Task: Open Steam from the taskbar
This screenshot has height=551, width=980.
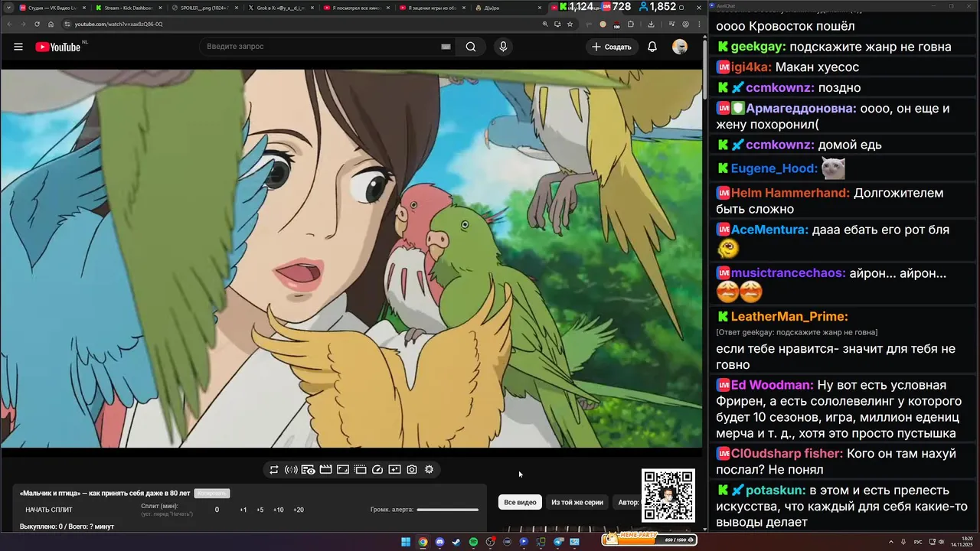Action: tap(456, 542)
